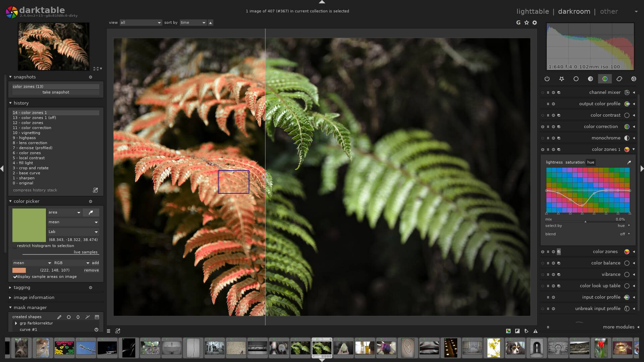Viewport: 644px width, 362px height.
Task: Select the channel mixer module icon
Action: click(627, 93)
